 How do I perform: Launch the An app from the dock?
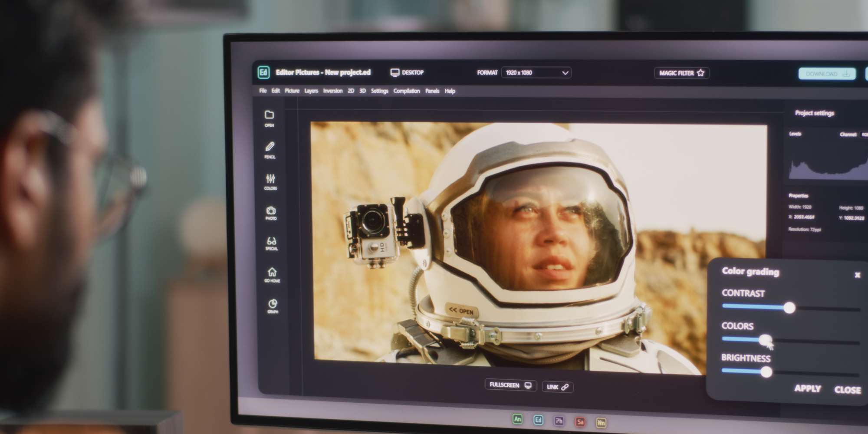click(517, 419)
